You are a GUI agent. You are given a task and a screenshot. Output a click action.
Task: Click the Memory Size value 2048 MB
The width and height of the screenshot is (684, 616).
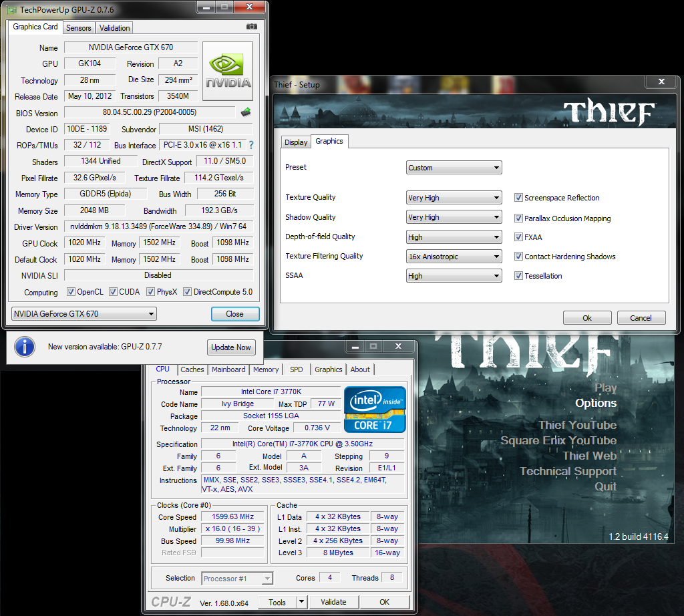[94, 210]
